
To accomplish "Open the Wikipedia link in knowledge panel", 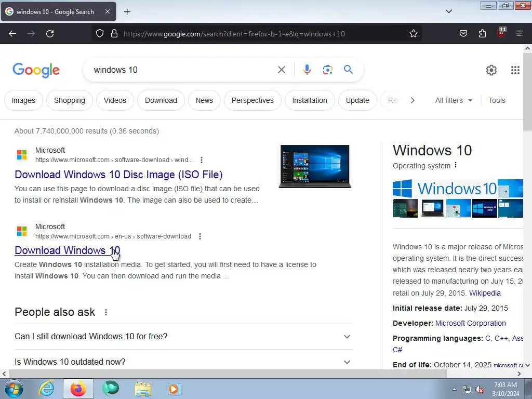I will (x=485, y=293).
